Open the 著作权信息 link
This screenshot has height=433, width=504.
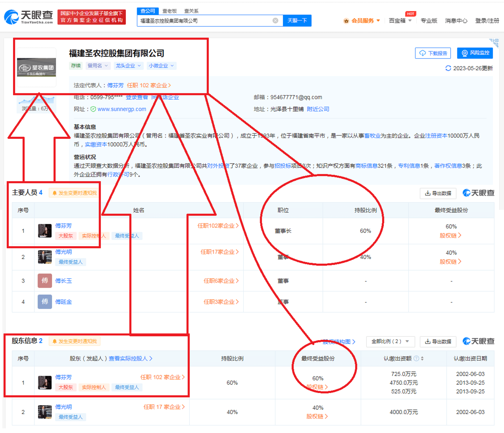coord(448,166)
